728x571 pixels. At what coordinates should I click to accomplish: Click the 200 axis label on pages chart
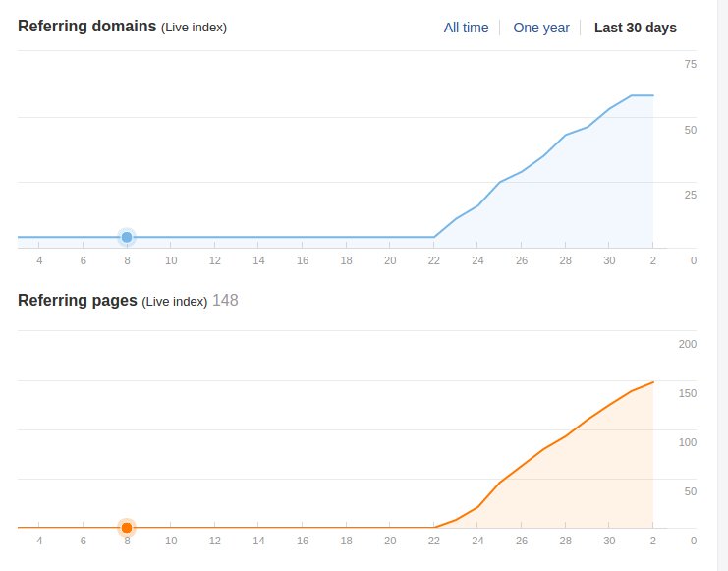point(687,344)
